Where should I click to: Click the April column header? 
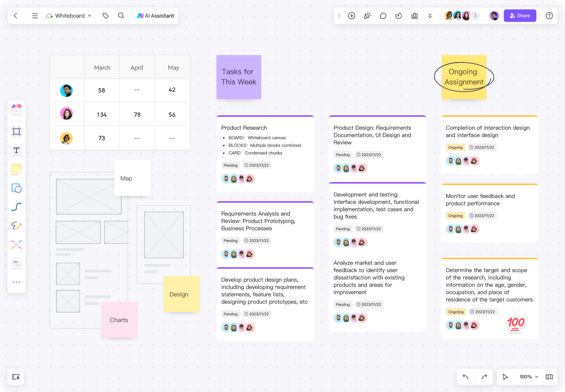(137, 68)
